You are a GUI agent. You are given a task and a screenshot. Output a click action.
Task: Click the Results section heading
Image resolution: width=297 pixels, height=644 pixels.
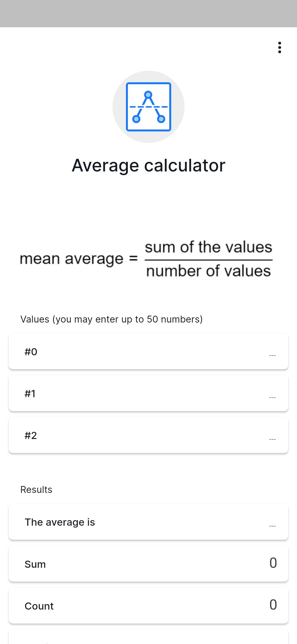[x=36, y=490]
